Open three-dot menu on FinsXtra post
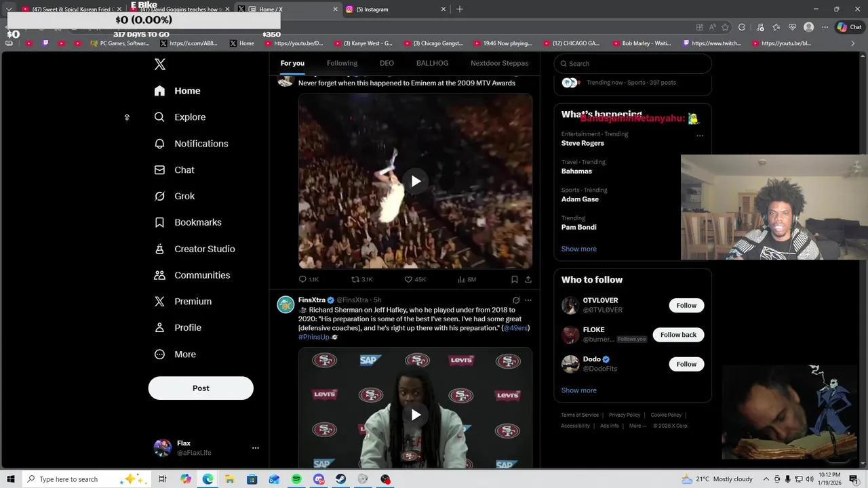Screen dimensions: 868x488 (528, 300)
